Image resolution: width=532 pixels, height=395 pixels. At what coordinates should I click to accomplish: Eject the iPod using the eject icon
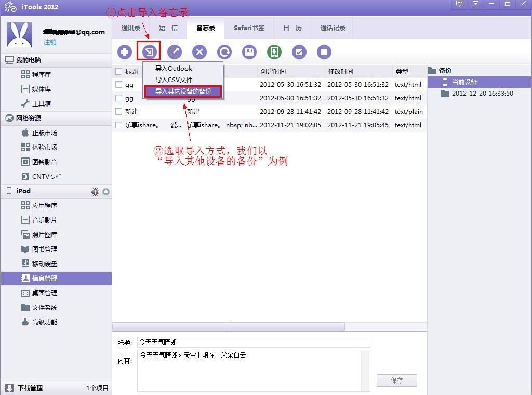click(106, 192)
